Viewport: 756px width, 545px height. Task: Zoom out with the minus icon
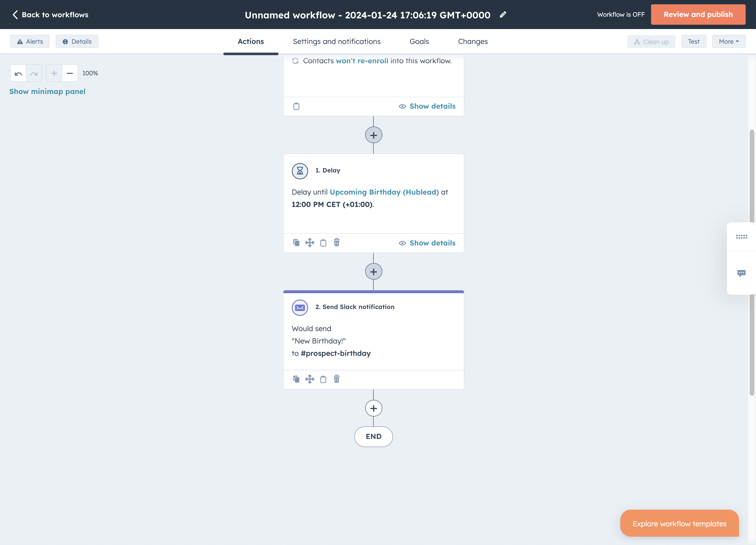pos(70,73)
